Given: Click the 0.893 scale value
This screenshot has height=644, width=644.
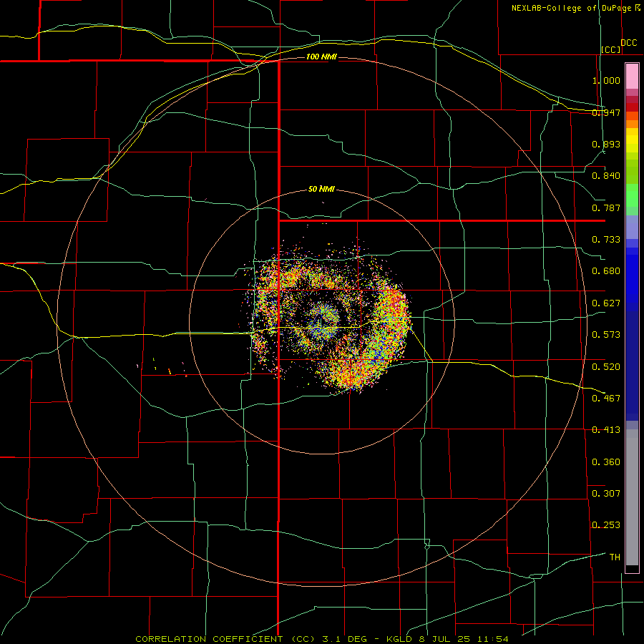Looking at the screenshot, I should (x=606, y=144).
